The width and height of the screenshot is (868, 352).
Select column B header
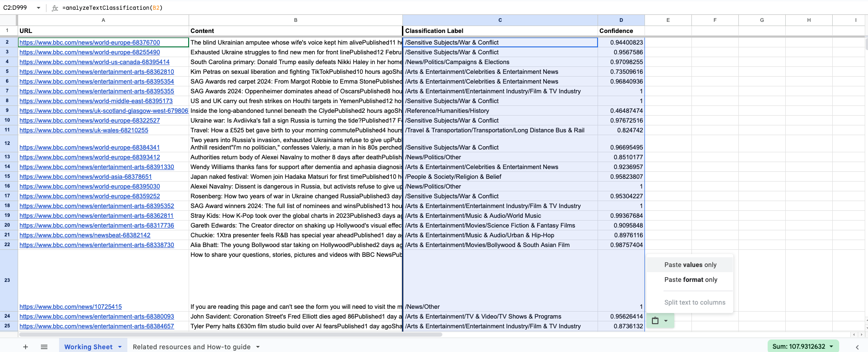pyautogui.click(x=296, y=20)
